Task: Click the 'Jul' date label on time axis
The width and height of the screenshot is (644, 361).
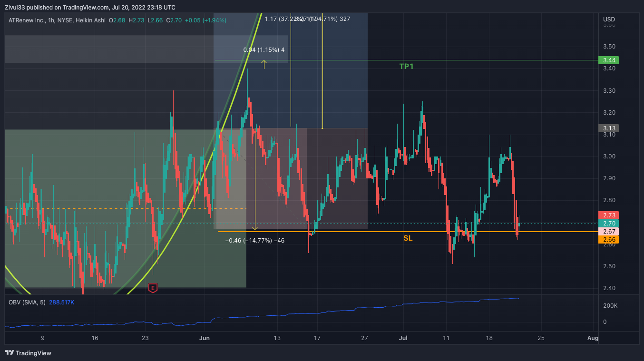Action: pyautogui.click(x=403, y=338)
